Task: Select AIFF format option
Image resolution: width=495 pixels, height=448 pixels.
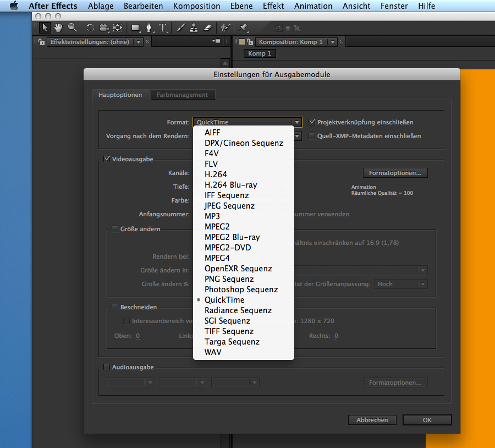Action: point(244,133)
